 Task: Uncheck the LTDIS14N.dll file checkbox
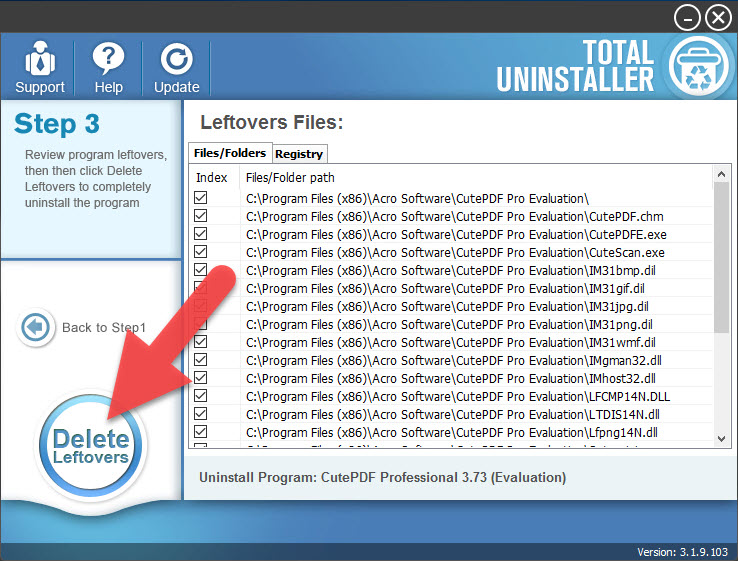[x=201, y=413]
